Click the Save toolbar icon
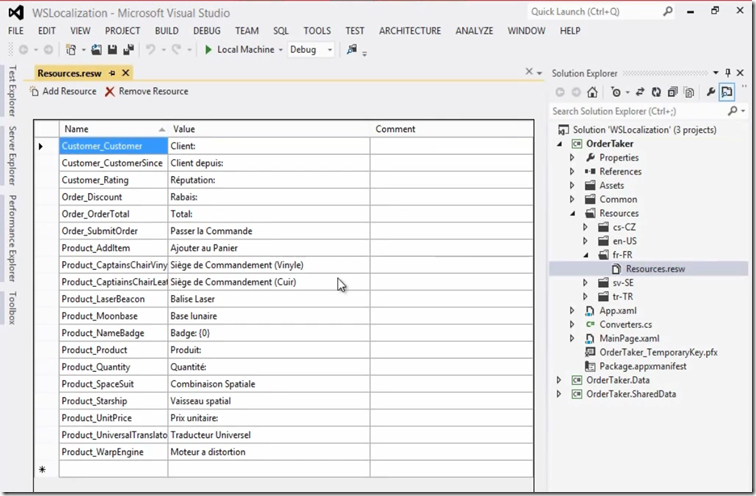This screenshot has height=496, width=756. click(x=112, y=50)
